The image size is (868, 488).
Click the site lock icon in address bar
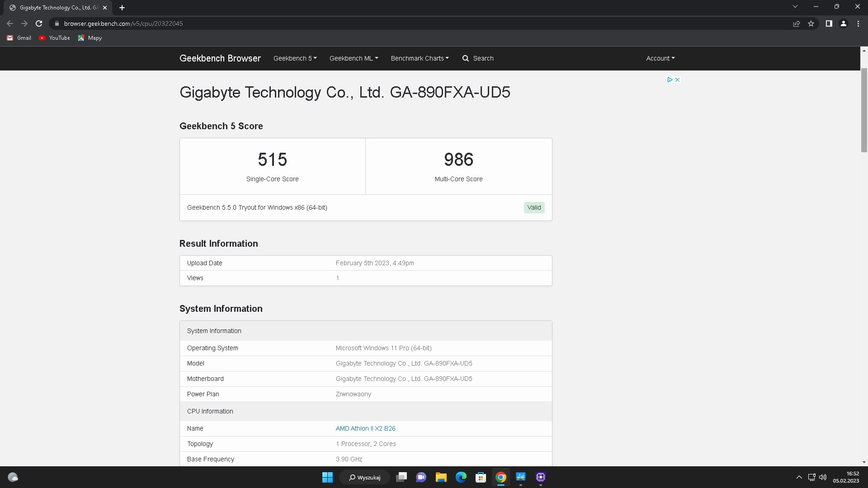(57, 23)
